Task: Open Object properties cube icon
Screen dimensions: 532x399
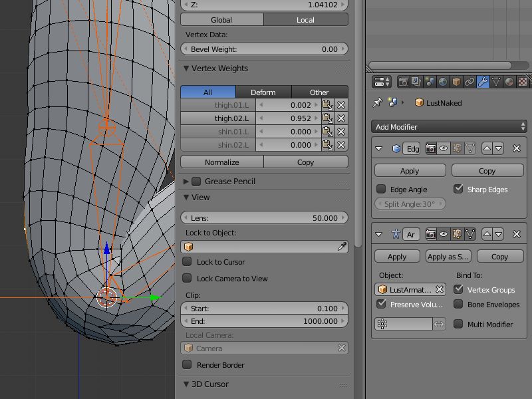Action: coord(456,82)
